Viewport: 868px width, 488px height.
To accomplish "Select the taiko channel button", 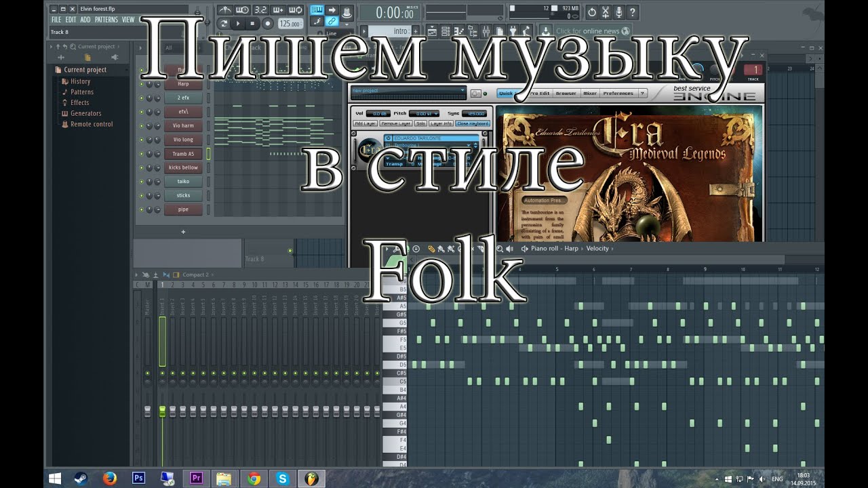I will pos(183,182).
